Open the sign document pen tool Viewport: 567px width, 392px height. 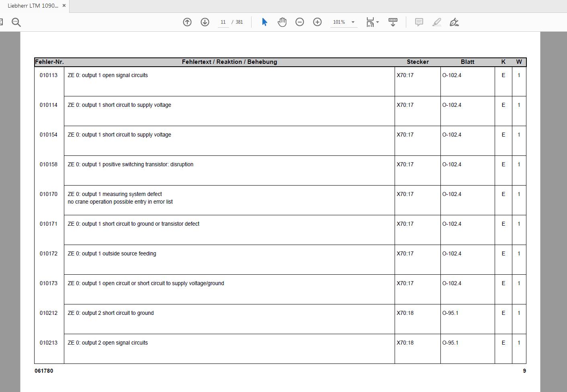tap(454, 22)
